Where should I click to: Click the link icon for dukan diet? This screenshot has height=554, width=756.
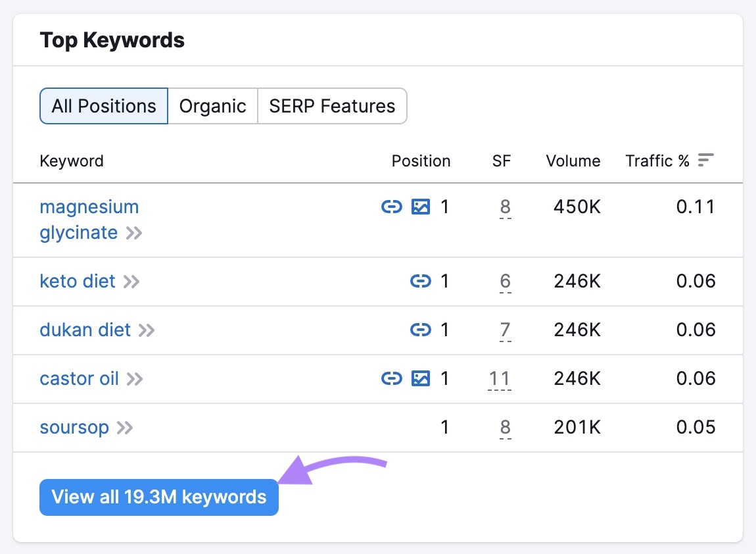click(419, 330)
